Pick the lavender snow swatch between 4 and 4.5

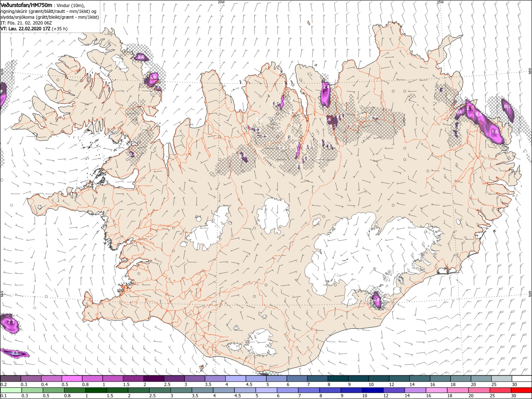pyautogui.click(x=236, y=379)
